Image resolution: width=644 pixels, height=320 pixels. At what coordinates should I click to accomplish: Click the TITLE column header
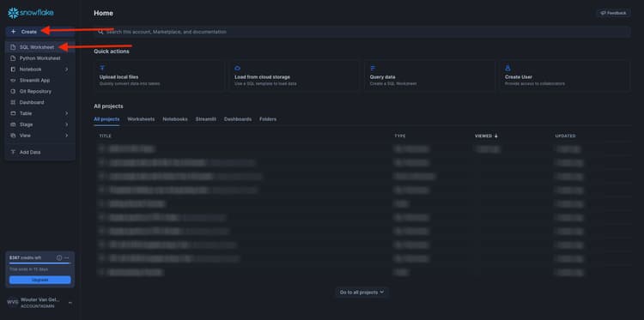pyautogui.click(x=105, y=136)
